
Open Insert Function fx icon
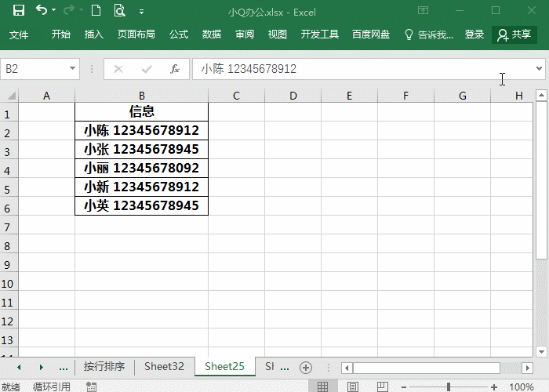pyautogui.click(x=175, y=69)
